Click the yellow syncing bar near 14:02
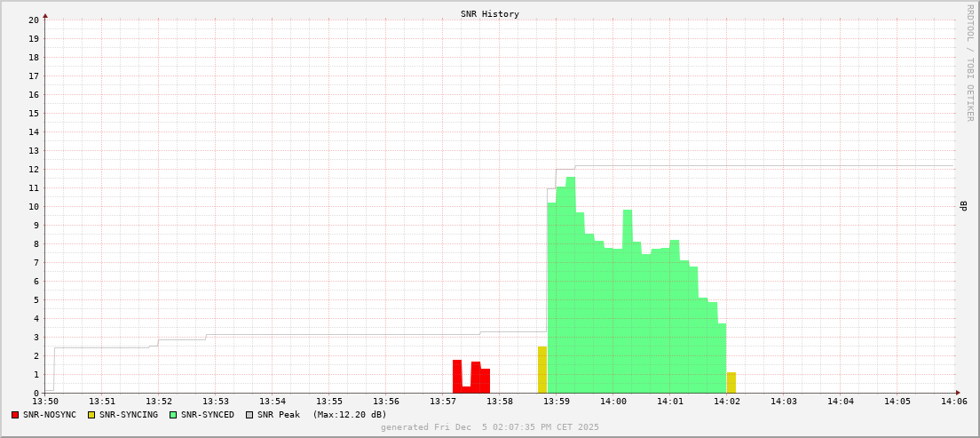980x438 pixels. (x=731, y=383)
